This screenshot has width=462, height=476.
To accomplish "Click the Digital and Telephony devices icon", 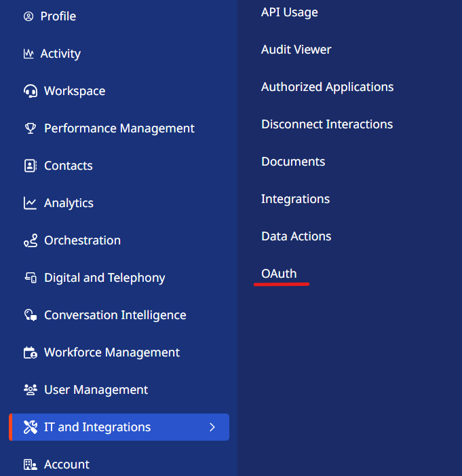I will tap(31, 278).
